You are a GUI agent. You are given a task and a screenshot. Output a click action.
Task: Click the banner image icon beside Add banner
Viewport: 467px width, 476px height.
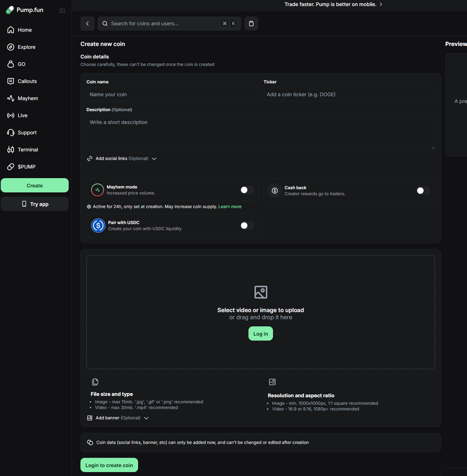[90, 418]
